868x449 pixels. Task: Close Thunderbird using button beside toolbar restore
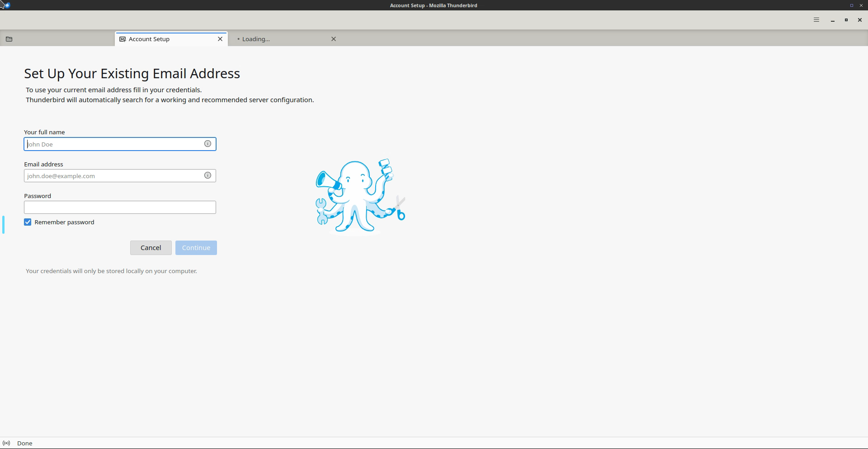click(859, 20)
